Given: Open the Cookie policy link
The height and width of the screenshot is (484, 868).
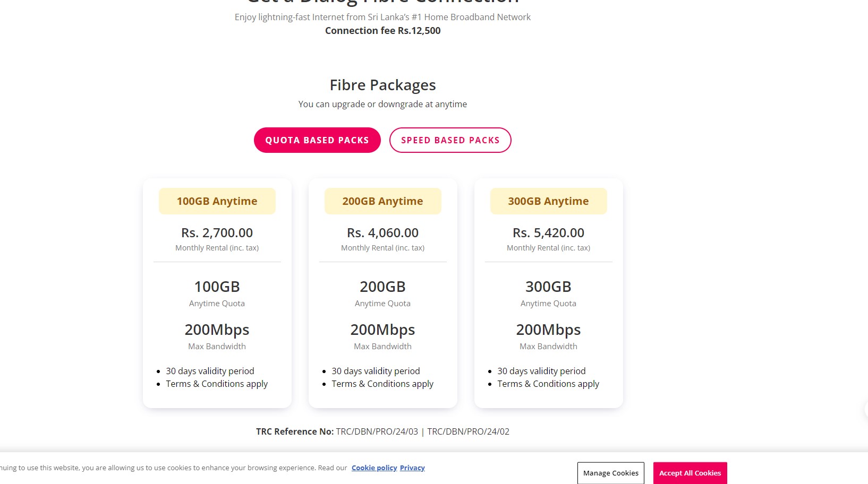Looking at the screenshot, I should click(374, 468).
